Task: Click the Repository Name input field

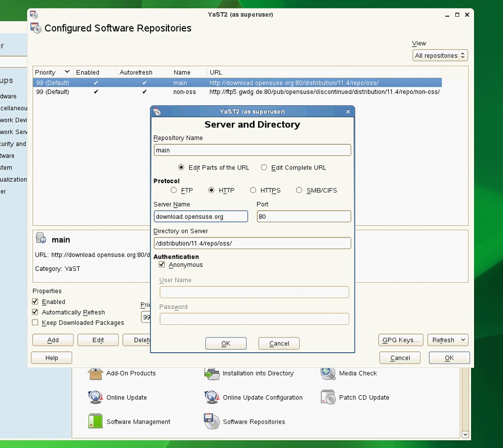Action: 253,150
